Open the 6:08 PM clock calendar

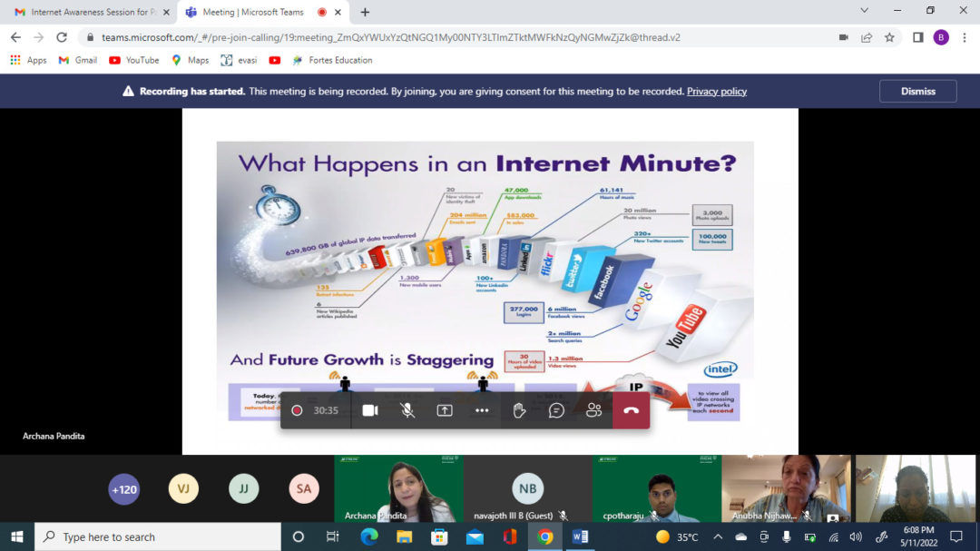point(918,536)
